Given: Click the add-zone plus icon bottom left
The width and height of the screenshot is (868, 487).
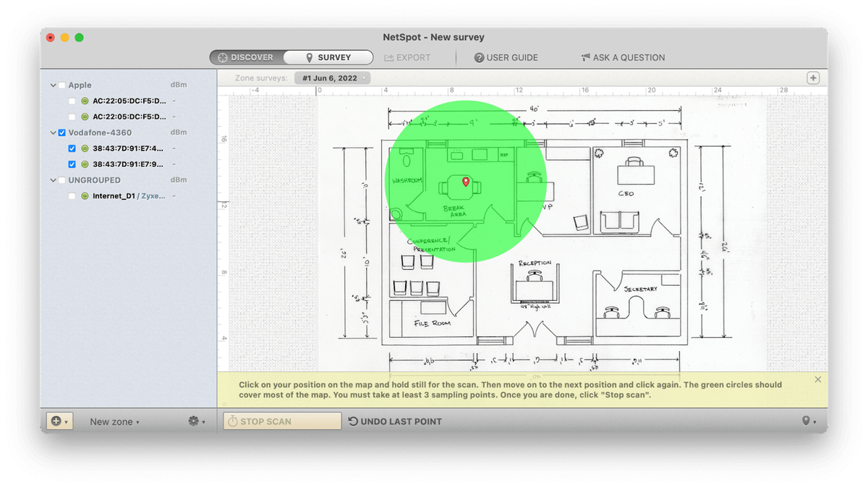Looking at the screenshot, I should pyautogui.click(x=56, y=420).
